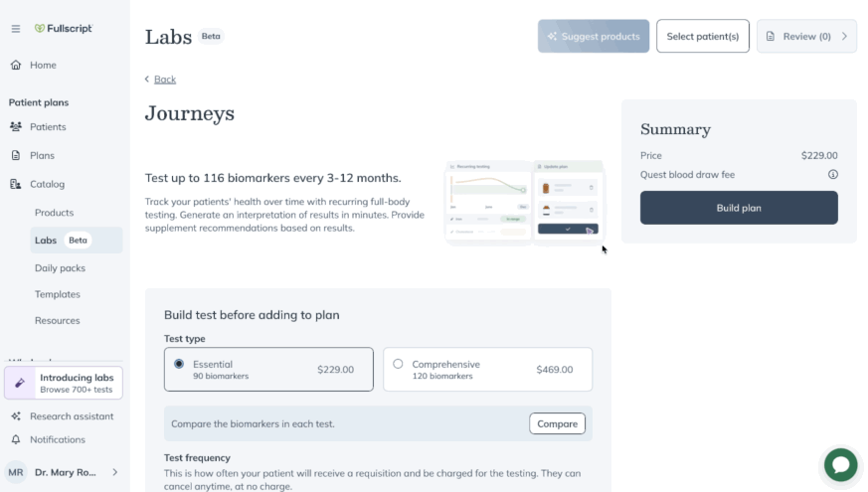Open the Research assistant sparkle icon
The height and width of the screenshot is (492, 868).
(x=16, y=416)
